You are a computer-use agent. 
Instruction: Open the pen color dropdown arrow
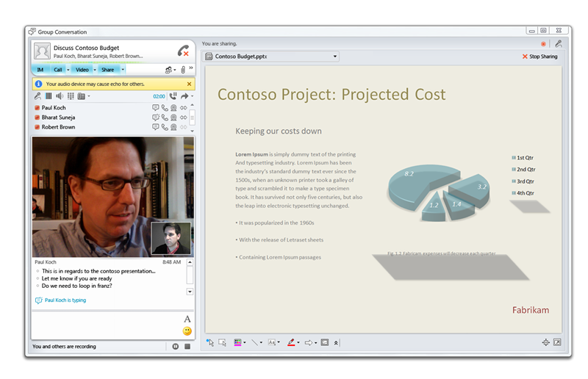pyautogui.click(x=298, y=342)
